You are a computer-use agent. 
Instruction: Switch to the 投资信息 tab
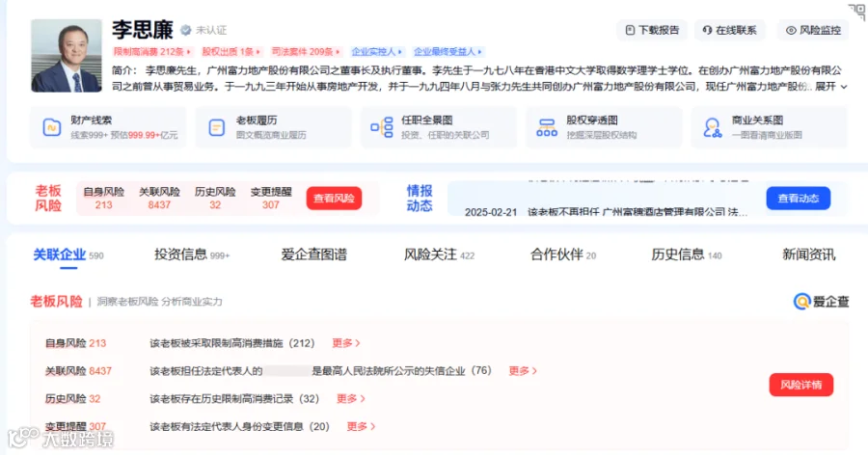192,254
